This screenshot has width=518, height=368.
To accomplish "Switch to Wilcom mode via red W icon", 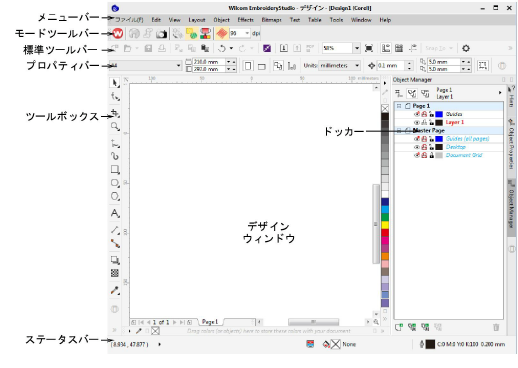I will 118,33.
